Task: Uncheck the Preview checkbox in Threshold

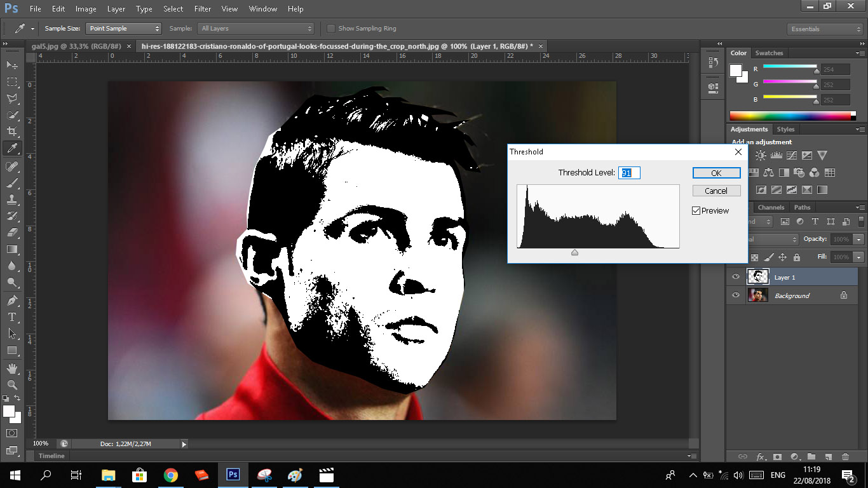Action: 696,210
